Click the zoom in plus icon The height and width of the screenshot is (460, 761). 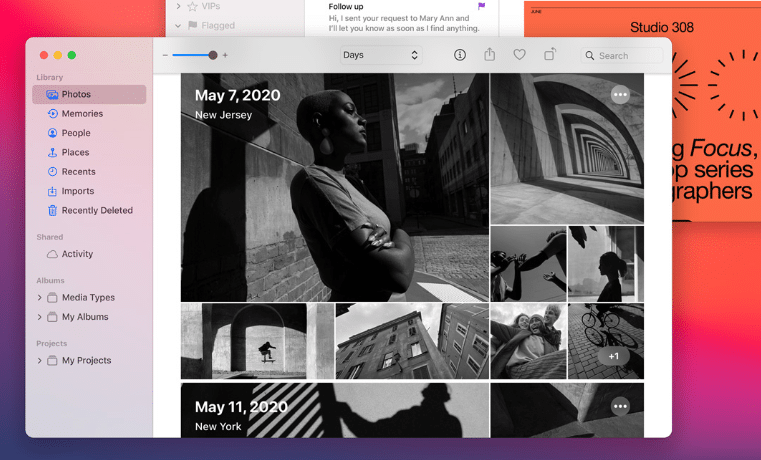click(x=225, y=55)
